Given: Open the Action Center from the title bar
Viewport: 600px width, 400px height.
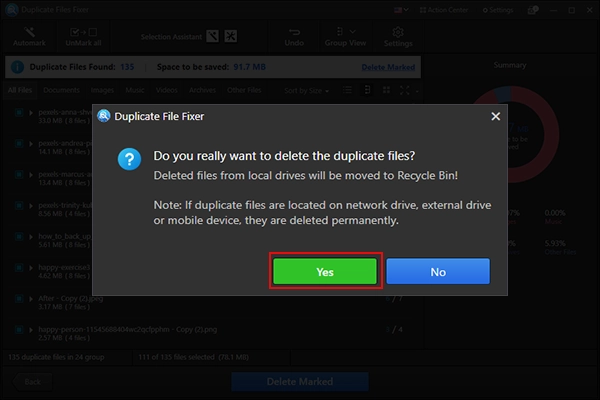Looking at the screenshot, I should [x=444, y=10].
